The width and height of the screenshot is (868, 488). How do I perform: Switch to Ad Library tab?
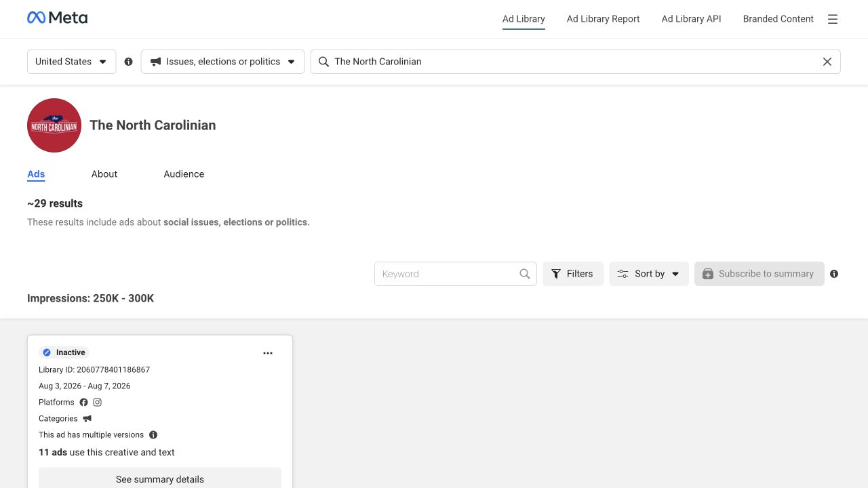tap(524, 19)
